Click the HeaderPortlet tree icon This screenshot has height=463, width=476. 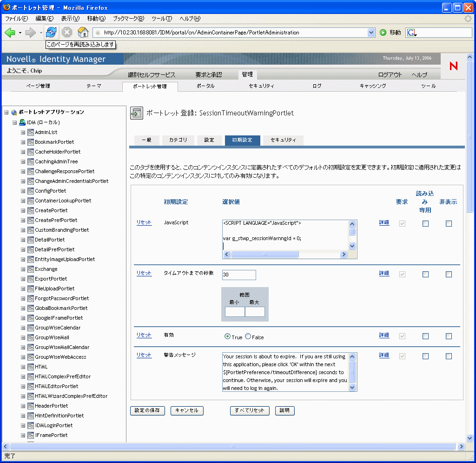click(x=30, y=406)
